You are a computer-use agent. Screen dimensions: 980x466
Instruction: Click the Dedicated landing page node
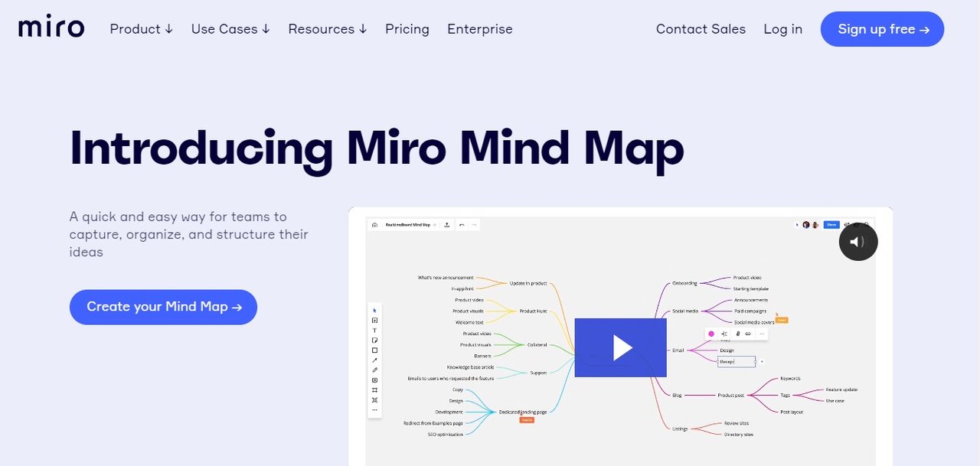523,412
